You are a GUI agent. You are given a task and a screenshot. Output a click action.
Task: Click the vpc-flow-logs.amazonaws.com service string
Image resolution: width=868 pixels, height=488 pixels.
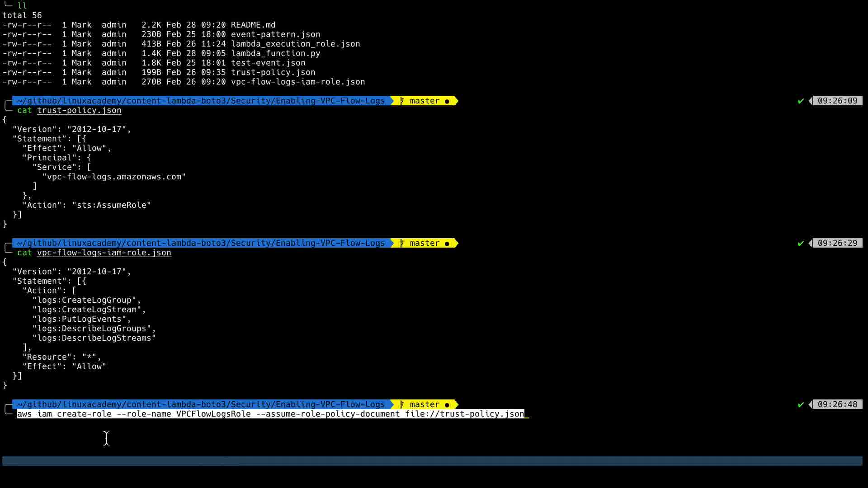(114, 177)
